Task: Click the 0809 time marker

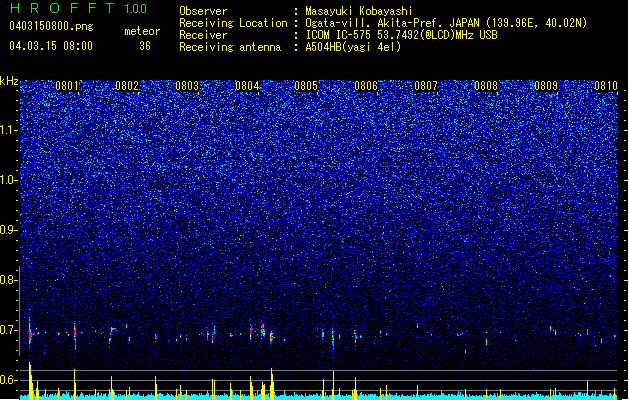Action: 546,86
